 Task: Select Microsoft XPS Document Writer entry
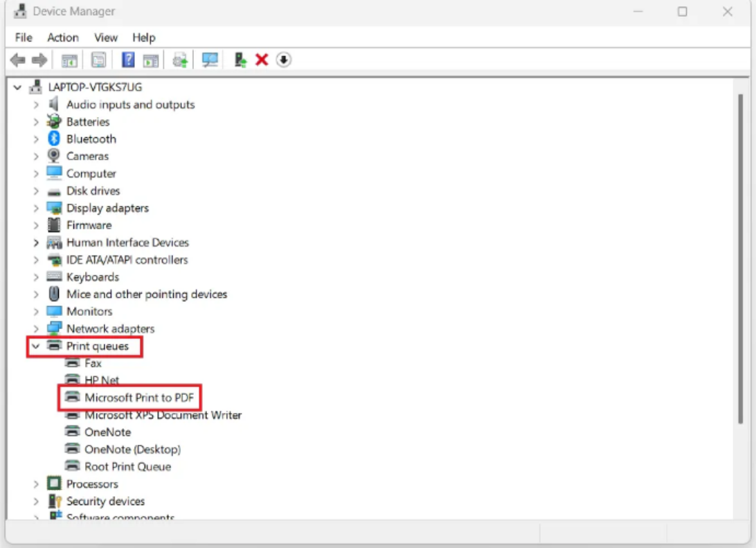click(x=163, y=415)
